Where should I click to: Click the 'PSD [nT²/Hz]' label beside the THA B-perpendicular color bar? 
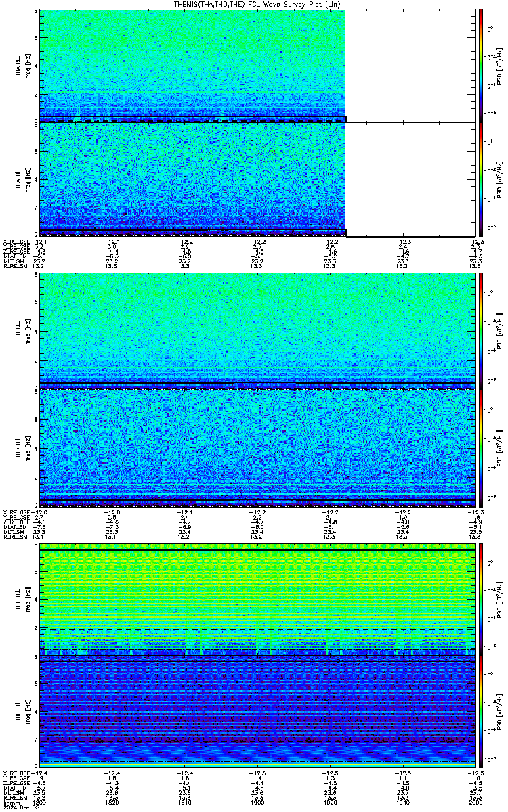(499, 66)
